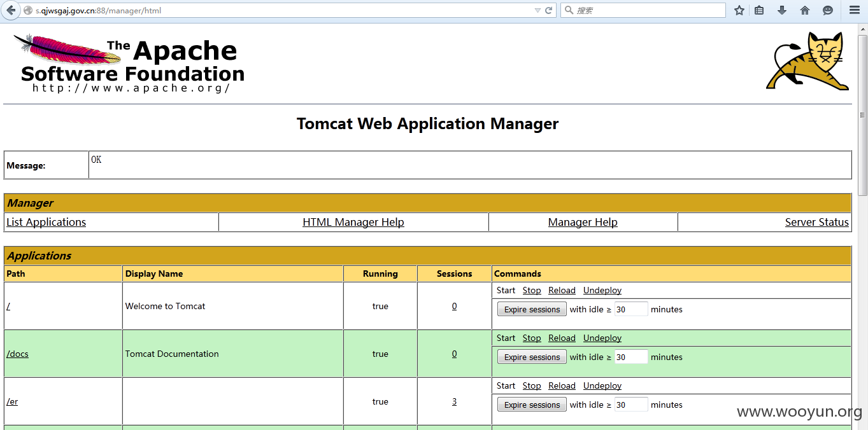The width and height of the screenshot is (868, 430).
Task: Open the List Applications link
Action: (46, 222)
